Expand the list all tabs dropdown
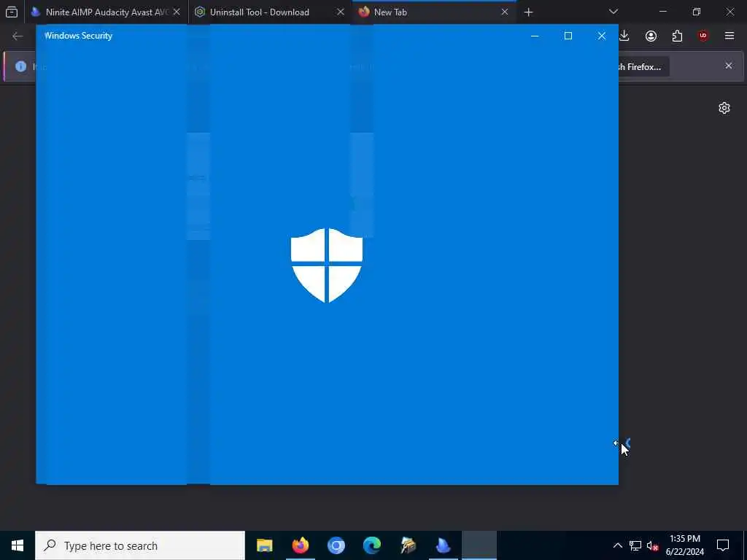This screenshot has height=560, width=747. (614, 12)
